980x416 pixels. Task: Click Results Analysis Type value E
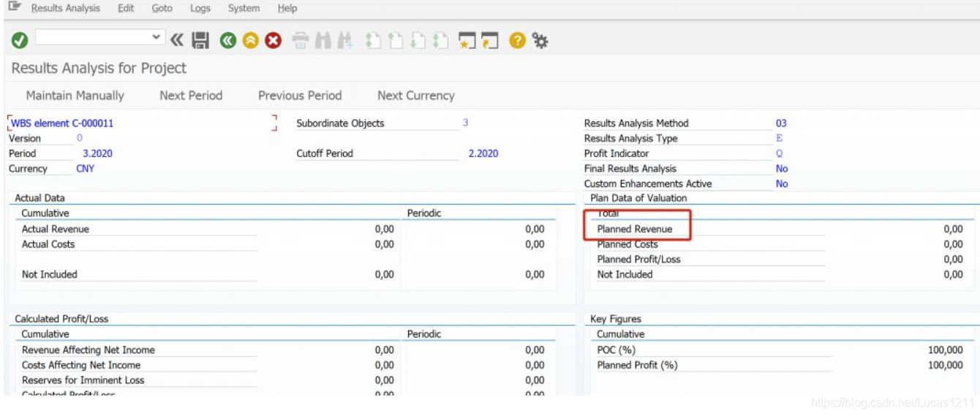pyautogui.click(x=780, y=138)
